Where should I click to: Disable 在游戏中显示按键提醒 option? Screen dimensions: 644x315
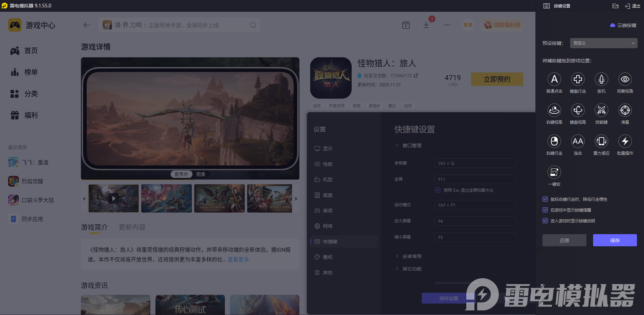coord(545,210)
